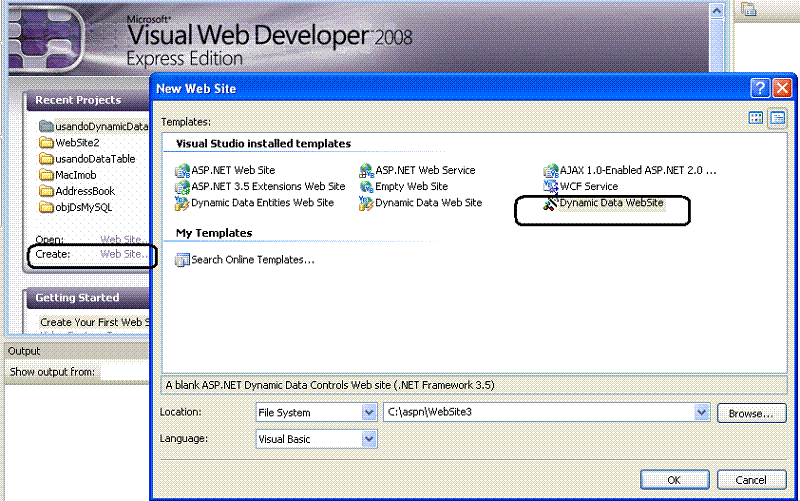Click the Start Page scrollbar up arrow
Viewport: 800px width, 501px height.
[x=717, y=11]
